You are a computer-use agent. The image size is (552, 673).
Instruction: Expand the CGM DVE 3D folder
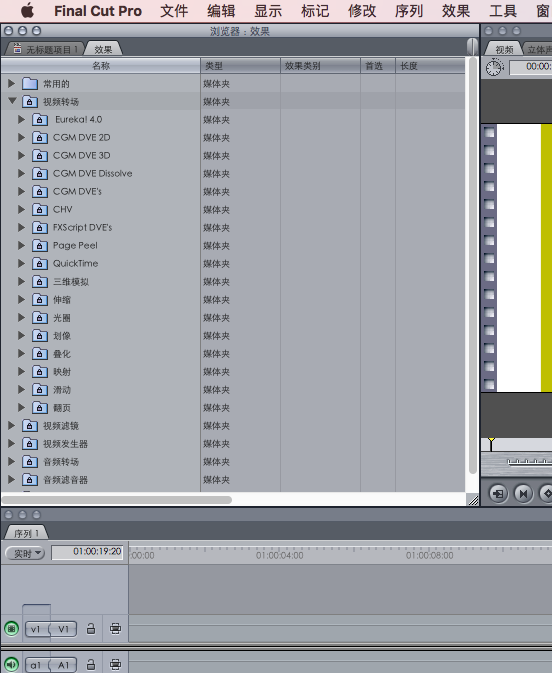tap(21, 155)
